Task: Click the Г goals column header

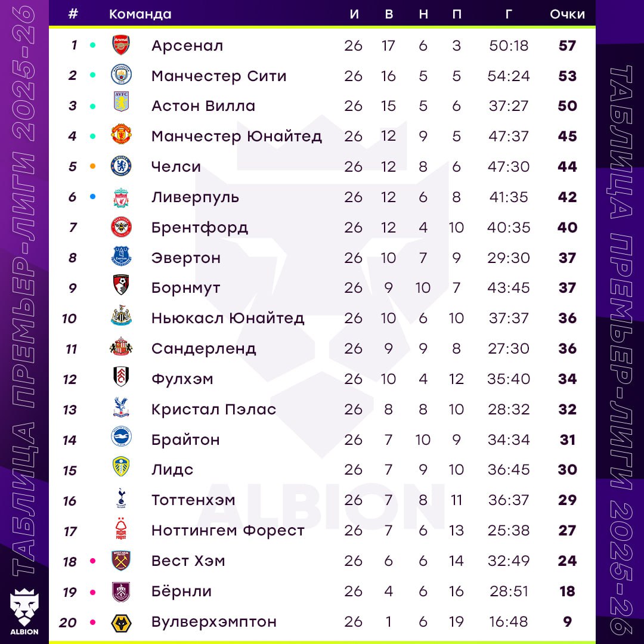Action: click(509, 14)
